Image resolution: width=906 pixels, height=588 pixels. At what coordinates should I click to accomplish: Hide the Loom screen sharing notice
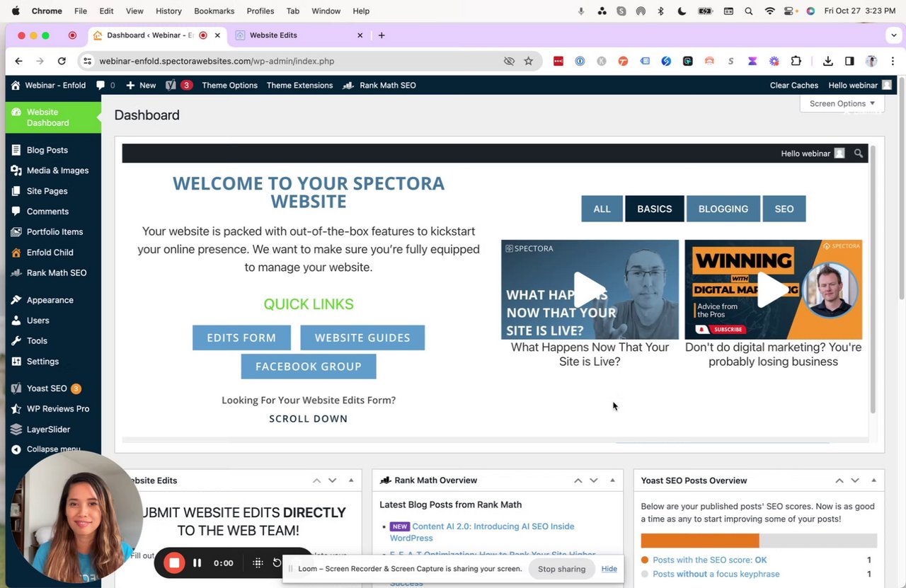[x=609, y=569]
